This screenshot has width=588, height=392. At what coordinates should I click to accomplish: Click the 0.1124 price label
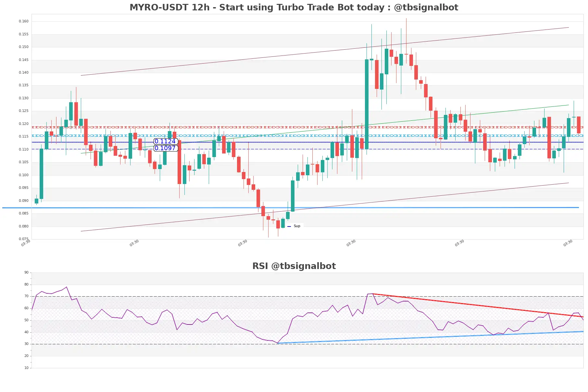pyautogui.click(x=166, y=141)
